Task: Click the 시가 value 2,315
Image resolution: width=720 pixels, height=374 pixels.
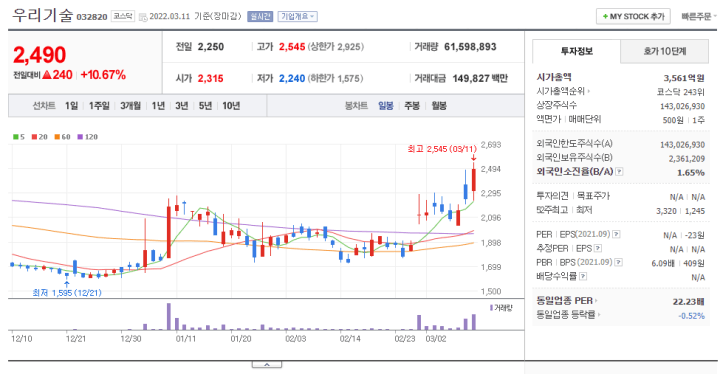Action: click(x=211, y=79)
